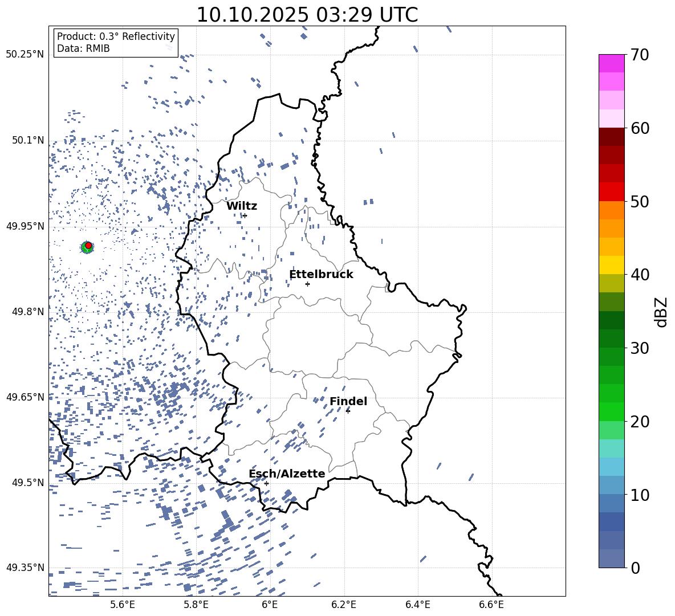The width and height of the screenshot is (675, 616).
Task: Click the bright red segment just above 50 on the colorbar
Action: point(611,192)
